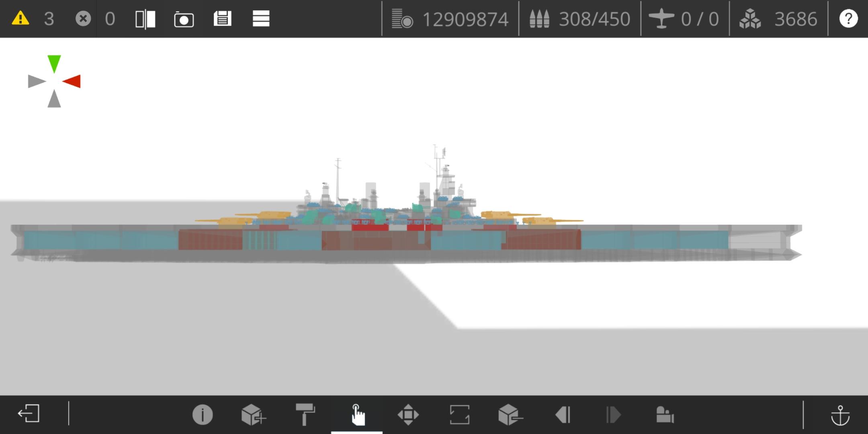Image resolution: width=868 pixels, height=434 pixels.
Task: Click the red side-view arrow on the orientation gizmo
Action: pos(72,81)
